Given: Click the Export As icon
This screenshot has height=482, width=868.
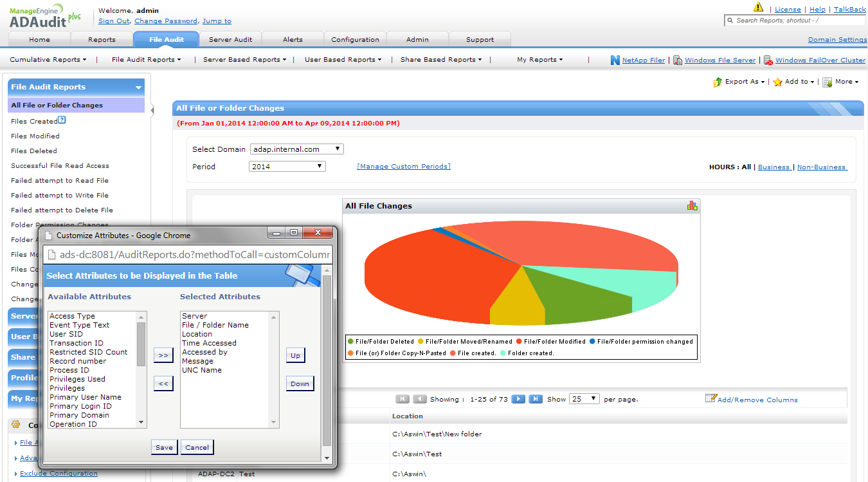Looking at the screenshot, I should (718, 82).
